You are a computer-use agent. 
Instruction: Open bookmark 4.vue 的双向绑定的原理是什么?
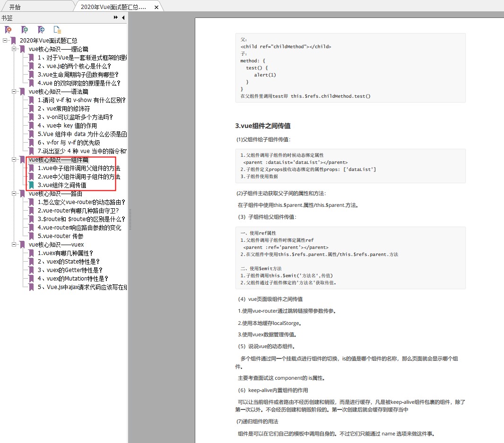79,83
